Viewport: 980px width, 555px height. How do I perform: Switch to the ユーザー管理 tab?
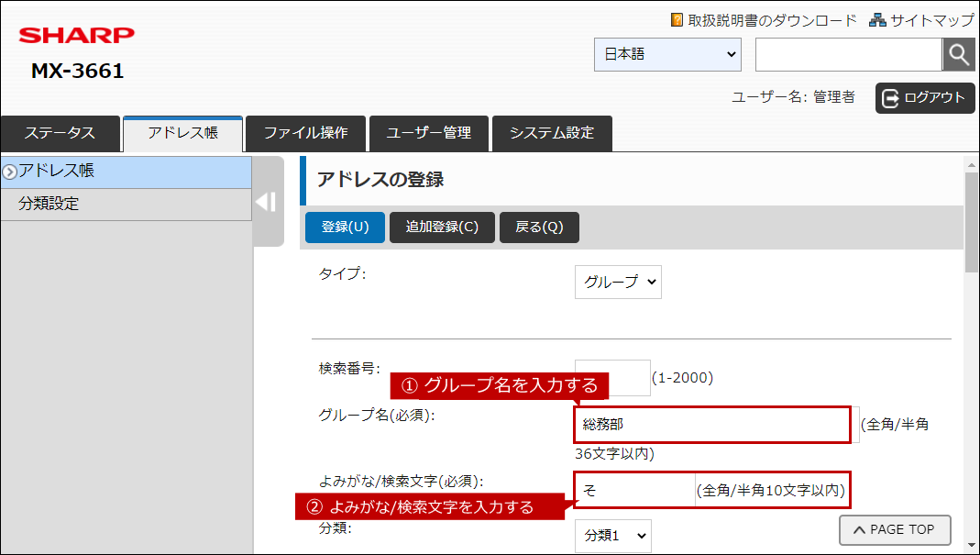coord(429,133)
